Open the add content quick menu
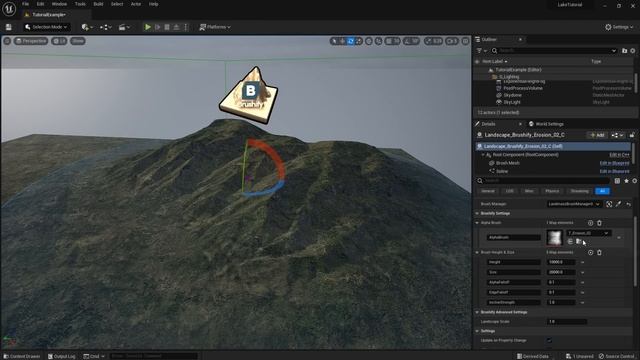The width and height of the screenshot is (640, 360). click(87, 27)
